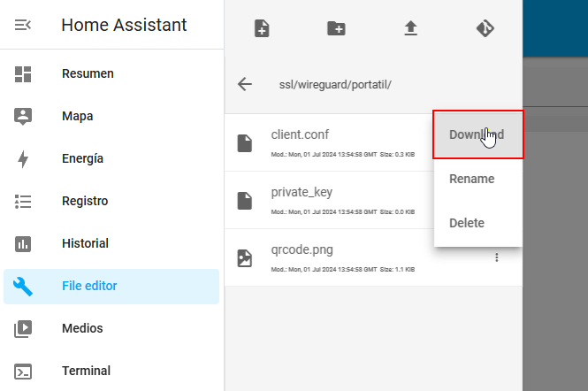The image size is (588, 391).
Task: Open the Mapa page
Action: pos(78,116)
